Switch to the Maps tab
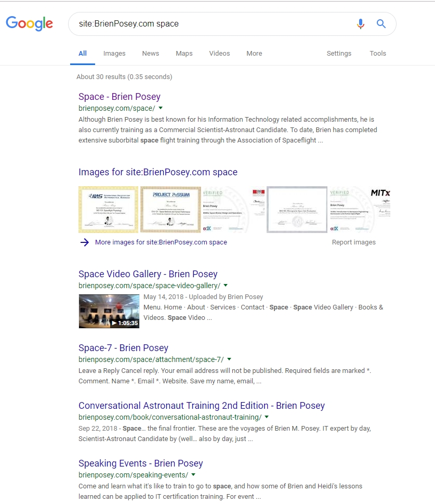The height and width of the screenshot is (504, 435). 184,54
